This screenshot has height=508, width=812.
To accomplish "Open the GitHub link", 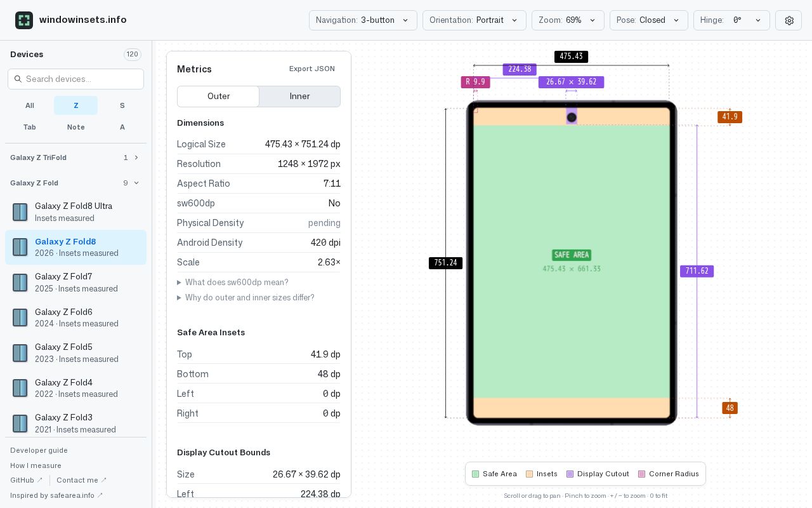I will (x=27, y=480).
